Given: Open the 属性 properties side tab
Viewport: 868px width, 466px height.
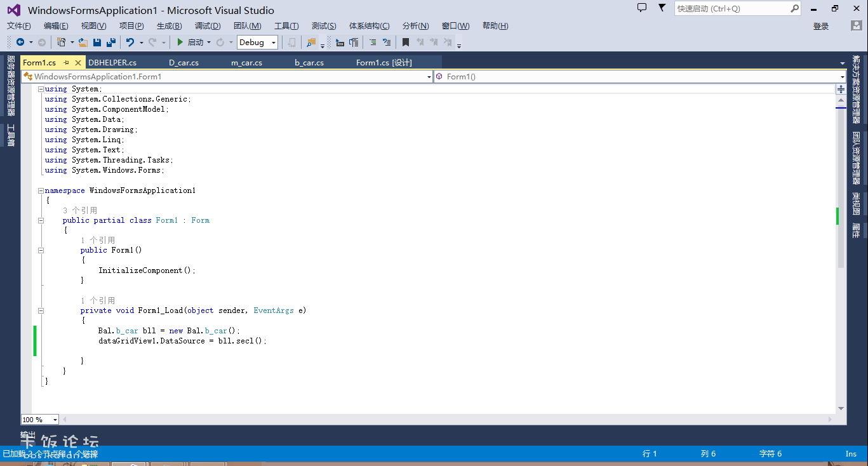Looking at the screenshot, I should pos(857,230).
